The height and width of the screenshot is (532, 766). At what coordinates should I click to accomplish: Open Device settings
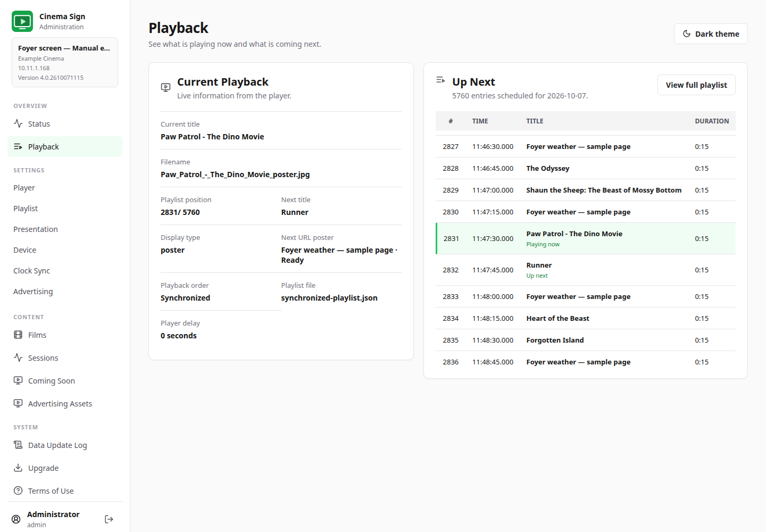[x=65, y=250]
